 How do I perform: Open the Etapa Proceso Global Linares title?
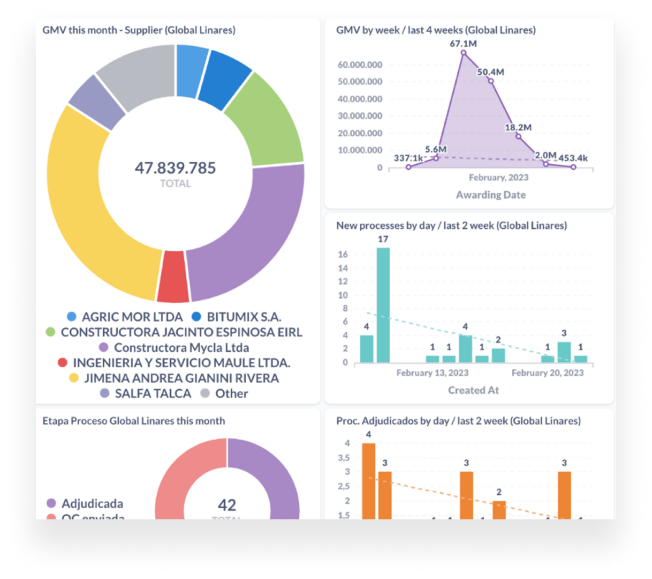pos(133,421)
